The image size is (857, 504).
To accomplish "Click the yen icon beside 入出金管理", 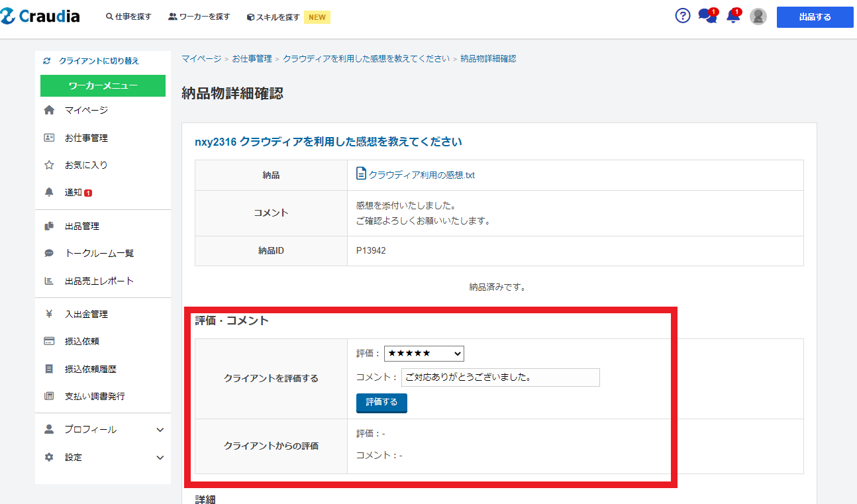I will 49,315.
